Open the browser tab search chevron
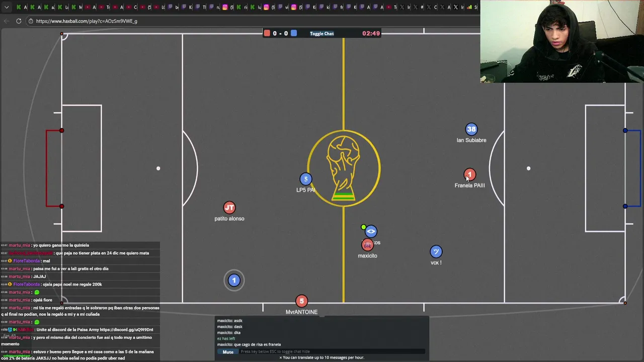 (7, 7)
